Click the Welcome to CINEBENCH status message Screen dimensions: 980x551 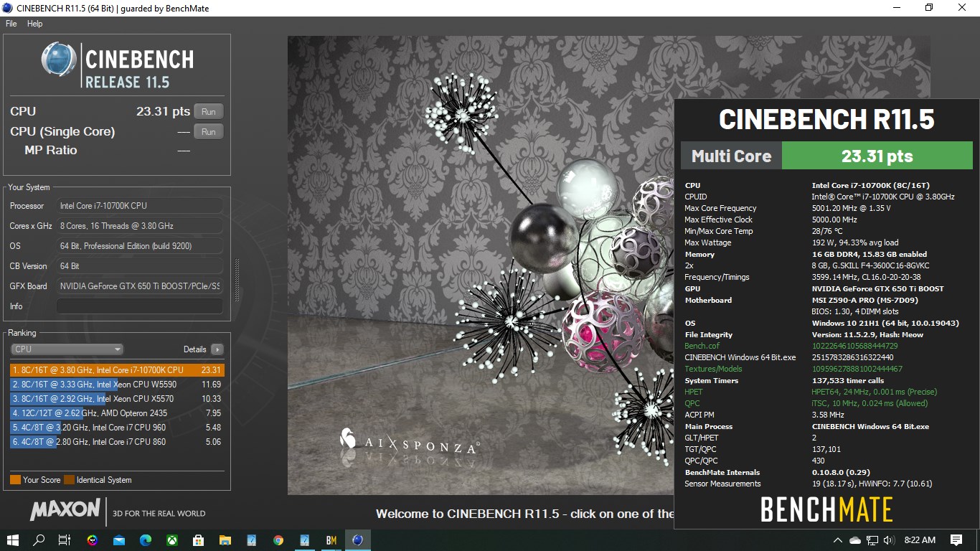(x=524, y=514)
